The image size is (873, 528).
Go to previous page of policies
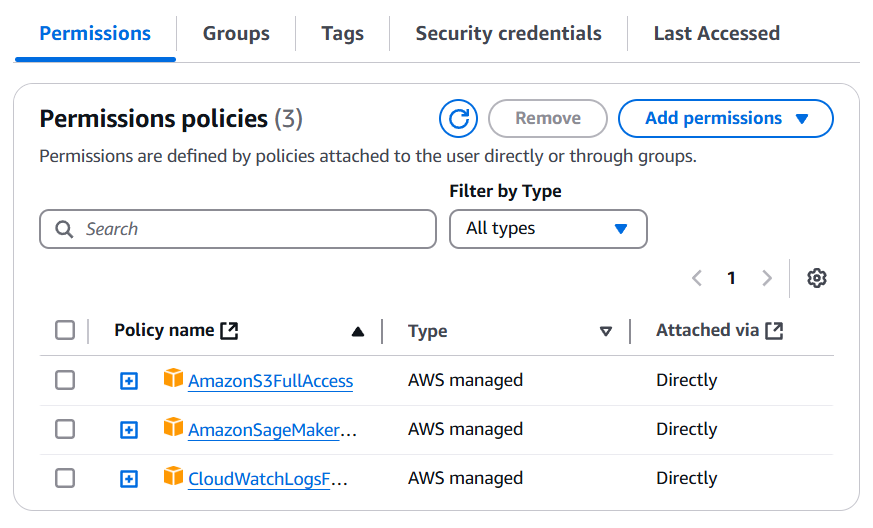[697, 278]
